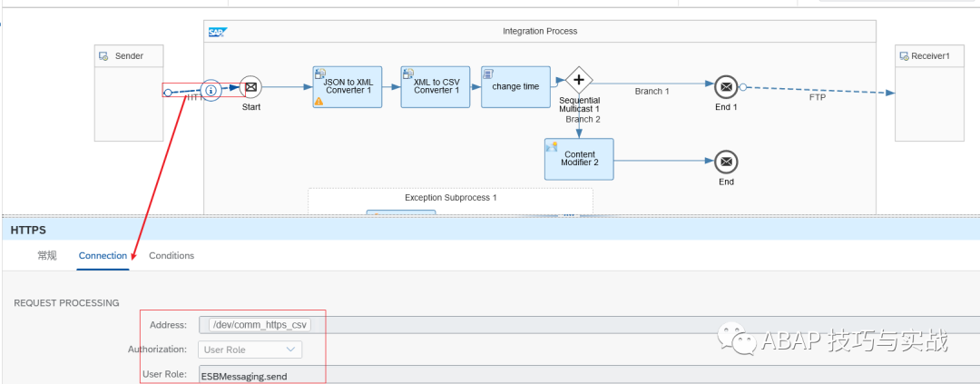
Task: Select the Sequential Multicast gateway icon
Action: pos(578,80)
